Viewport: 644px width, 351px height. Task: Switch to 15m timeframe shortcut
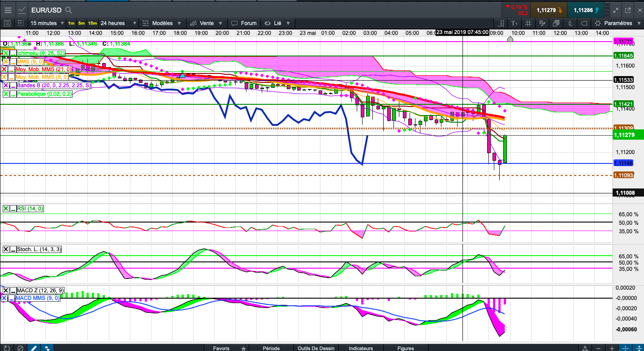click(92, 23)
